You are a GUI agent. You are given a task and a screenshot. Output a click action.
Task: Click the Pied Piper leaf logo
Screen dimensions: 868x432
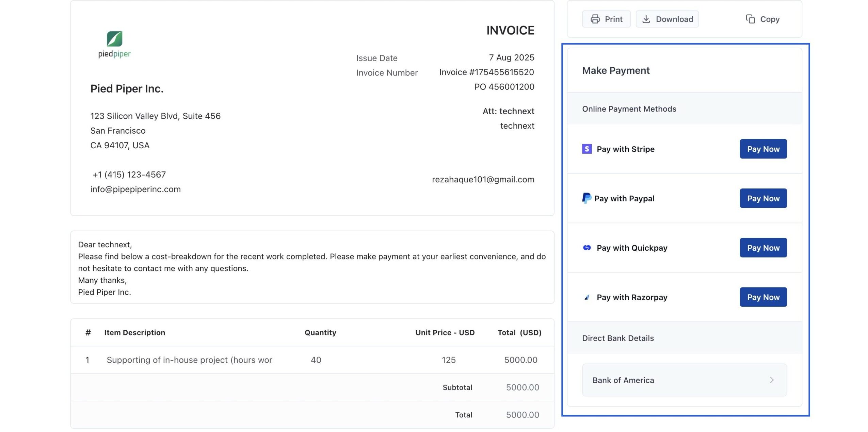pos(114,39)
